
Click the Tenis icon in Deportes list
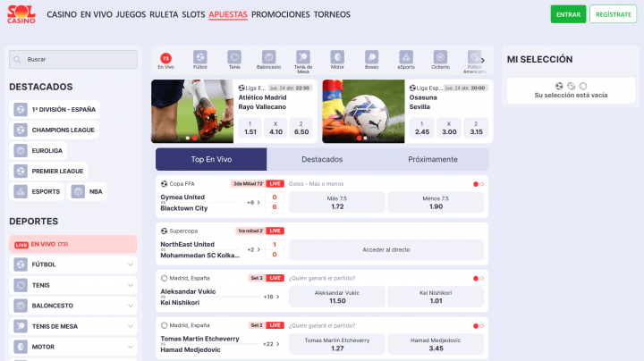21,285
